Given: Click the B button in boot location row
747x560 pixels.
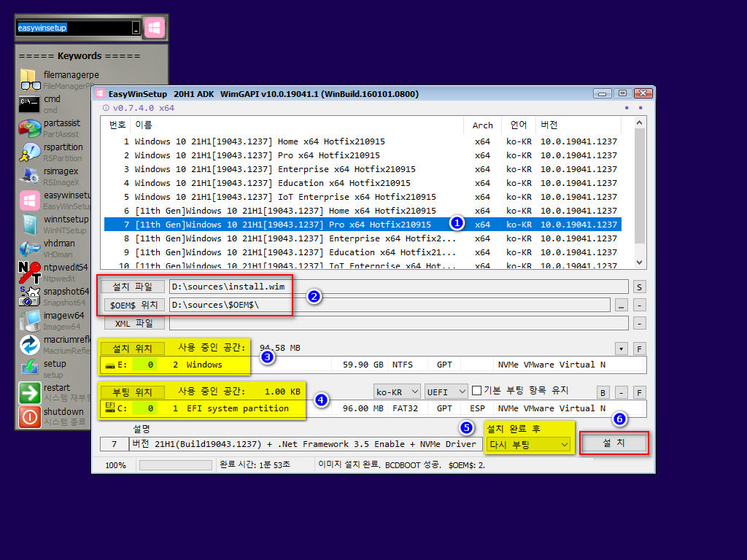Looking at the screenshot, I should (x=603, y=393).
